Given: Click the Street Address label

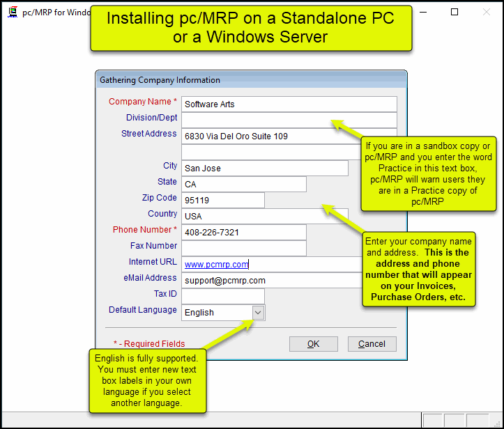Looking at the screenshot, I should [x=148, y=134].
